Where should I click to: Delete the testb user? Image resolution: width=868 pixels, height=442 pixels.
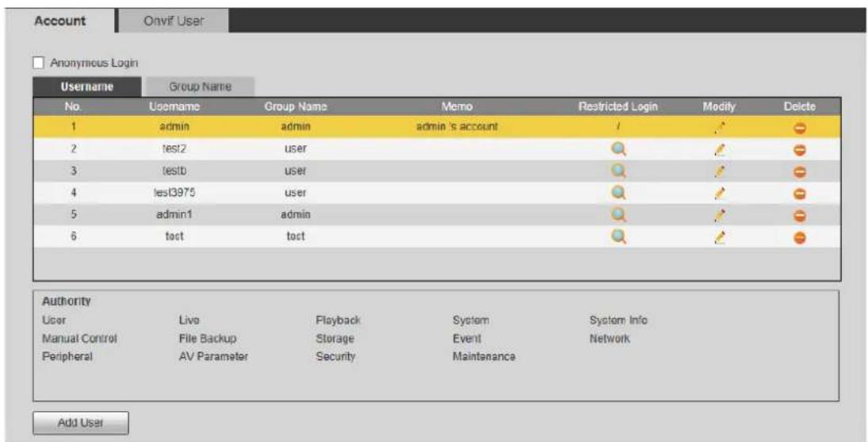[800, 172]
